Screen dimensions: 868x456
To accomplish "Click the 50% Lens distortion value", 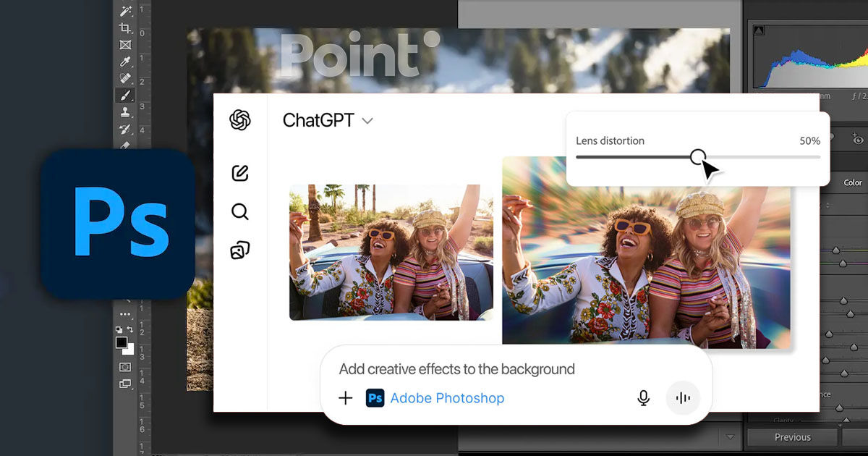I will [809, 140].
